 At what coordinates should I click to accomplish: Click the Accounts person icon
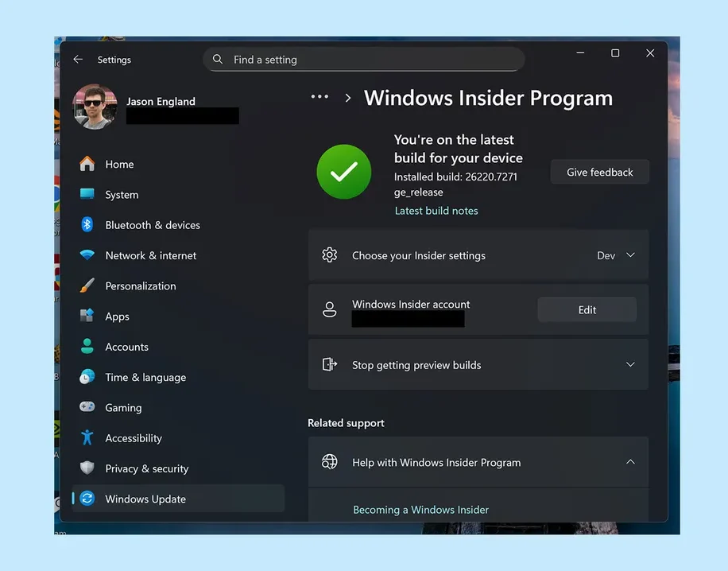click(x=87, y=346)
